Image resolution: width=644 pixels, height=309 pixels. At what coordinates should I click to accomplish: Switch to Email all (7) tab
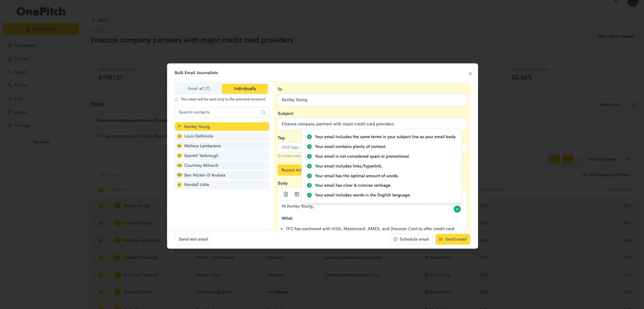[x=199, y=89]
